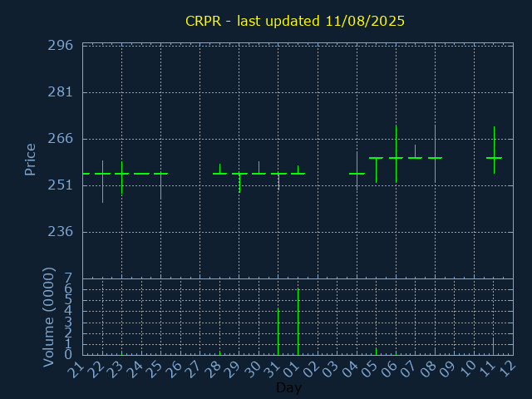Click day label 25 on x-axis
The image size is (532, 399).
[154, 369]
